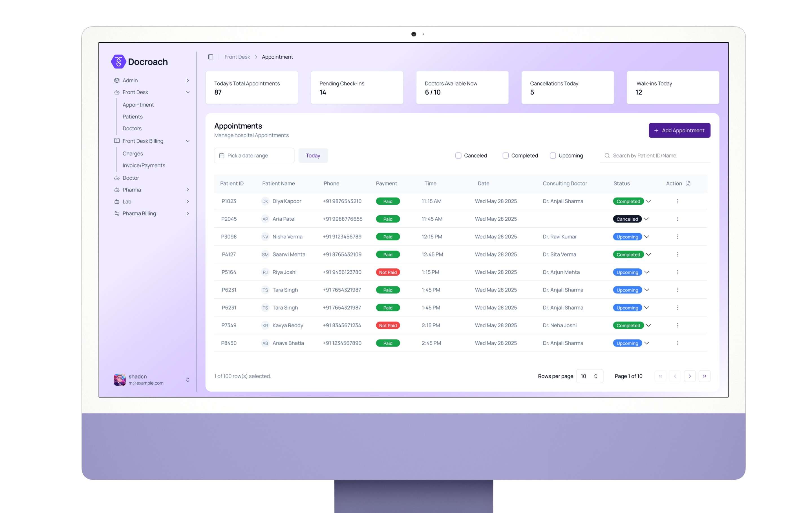Screen dimensions: 812x513
Task: Click calendar icon in date range picker
Action: point(222,155)
